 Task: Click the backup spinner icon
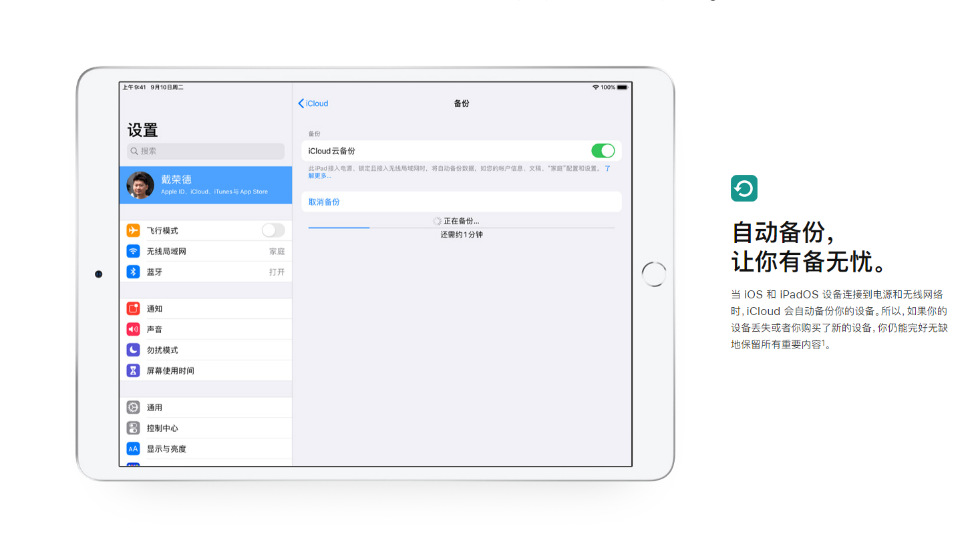click(x=437, y=221)
